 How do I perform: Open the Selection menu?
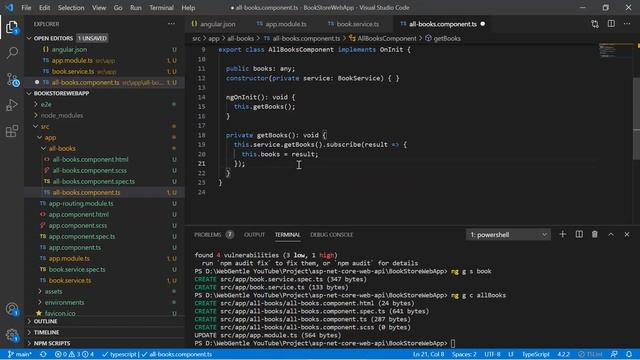pos(71,7)
